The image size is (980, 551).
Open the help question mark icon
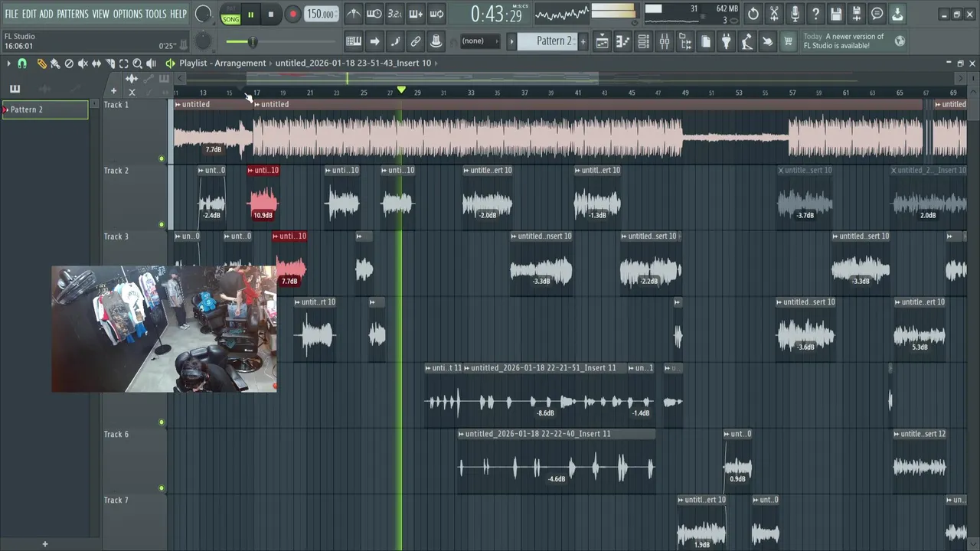pyautogui.click(x=815, y=14)
